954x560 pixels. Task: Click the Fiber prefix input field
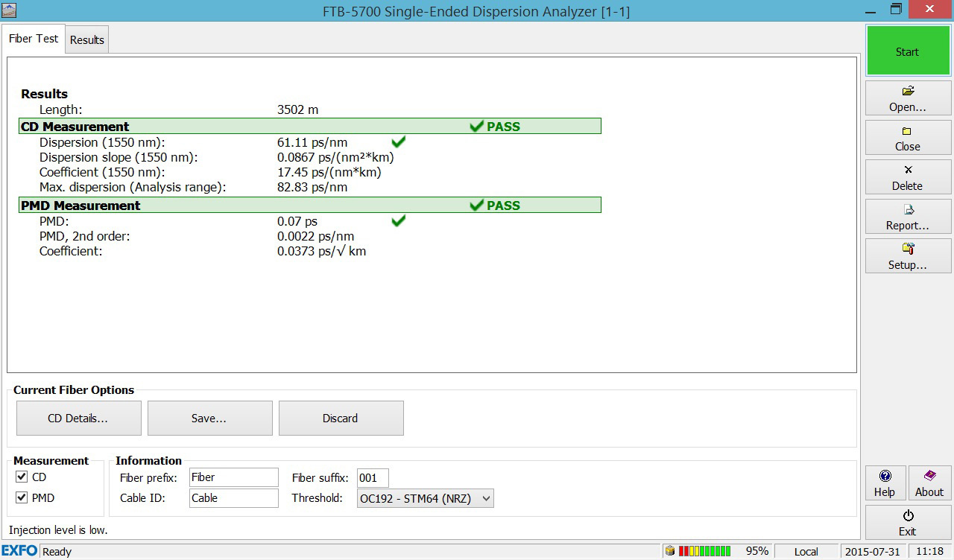pos(233,477)
